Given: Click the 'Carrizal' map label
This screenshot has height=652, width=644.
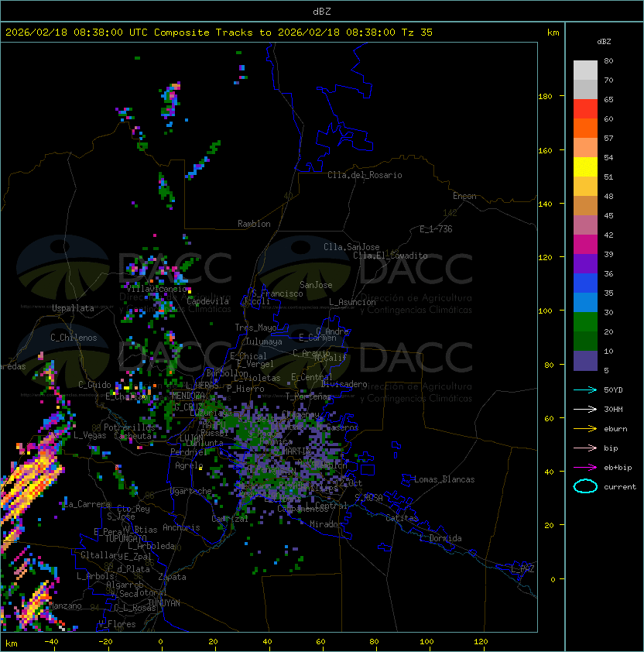Looking at the screenshot, I should click(x=230, y=519).
